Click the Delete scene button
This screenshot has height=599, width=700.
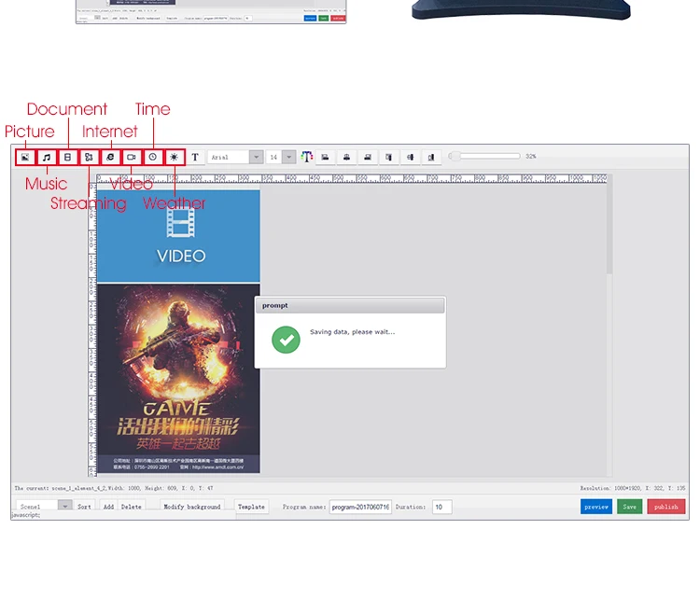click(132, 507)
